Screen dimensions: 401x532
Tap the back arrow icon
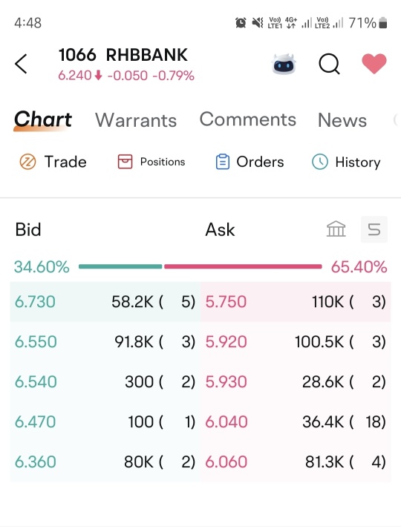(x=21, y=64)
